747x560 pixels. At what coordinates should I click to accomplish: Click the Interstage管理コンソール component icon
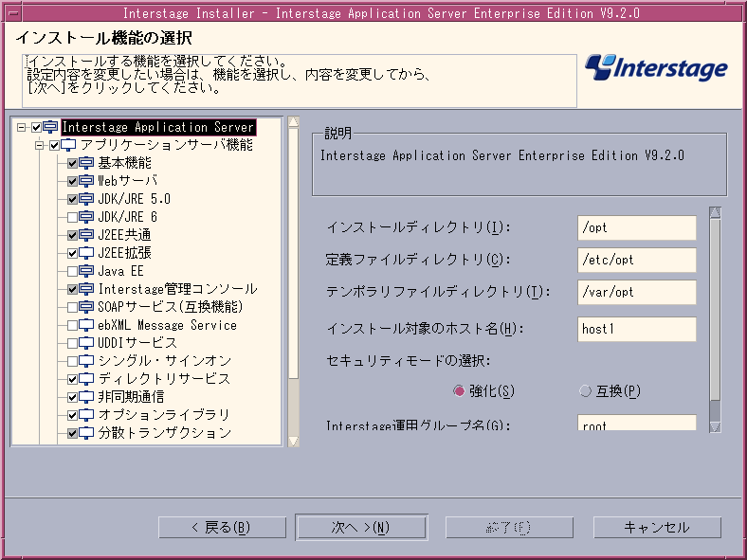click(x=86, y=289)
